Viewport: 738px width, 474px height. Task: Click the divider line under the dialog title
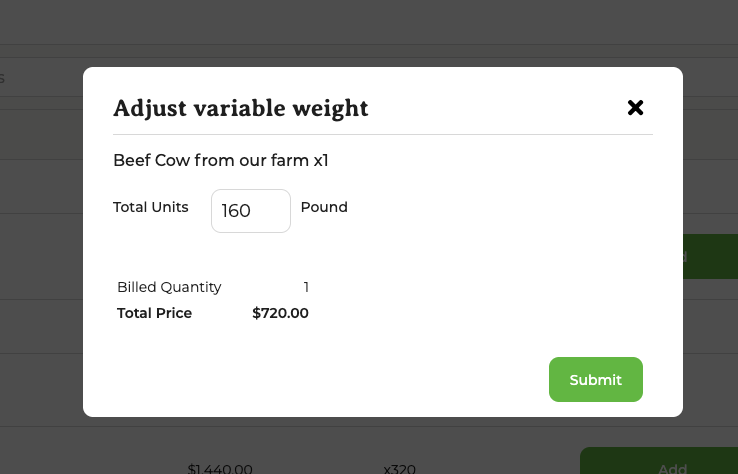tap(382, 134)
